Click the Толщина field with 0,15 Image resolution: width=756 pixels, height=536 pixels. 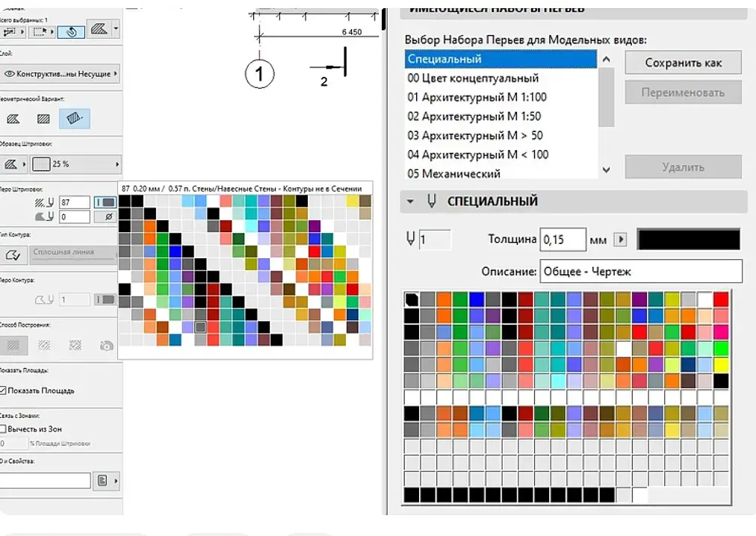click(563, 240)
